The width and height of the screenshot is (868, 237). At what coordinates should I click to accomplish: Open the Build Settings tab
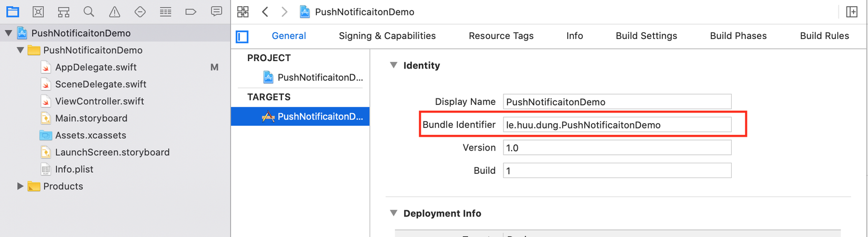646,36
